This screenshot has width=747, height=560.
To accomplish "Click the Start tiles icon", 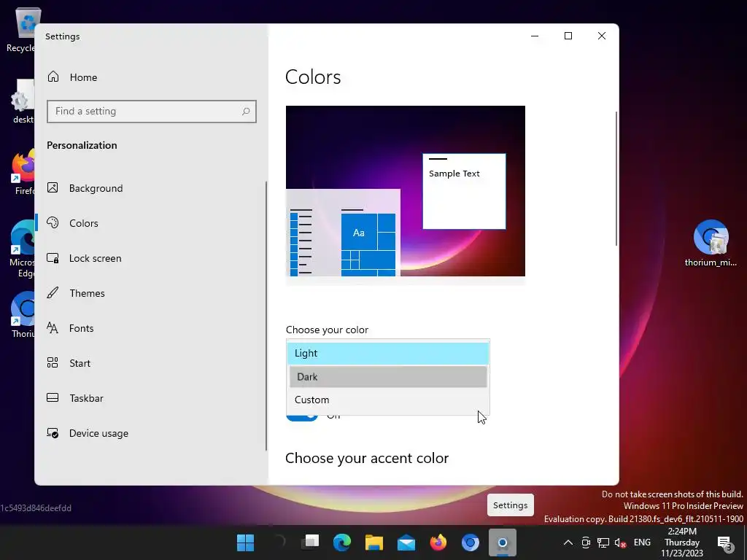I will point(53,363).
